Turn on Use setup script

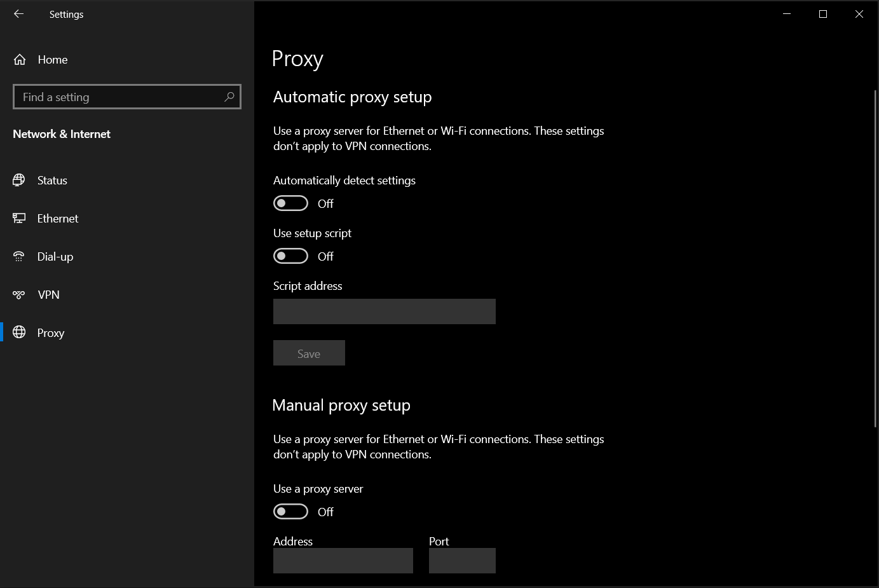[x=290, y=256]
